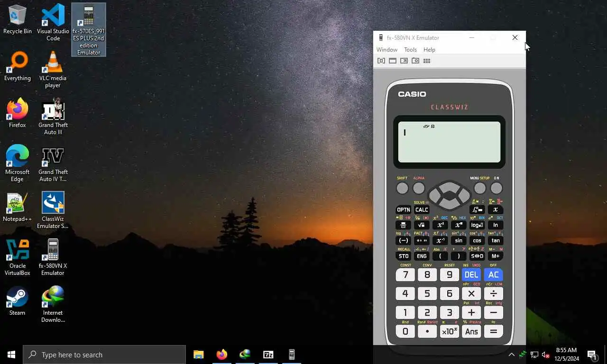Click the blue AC key
Screen dimensions: 607x364
[494, 274]
